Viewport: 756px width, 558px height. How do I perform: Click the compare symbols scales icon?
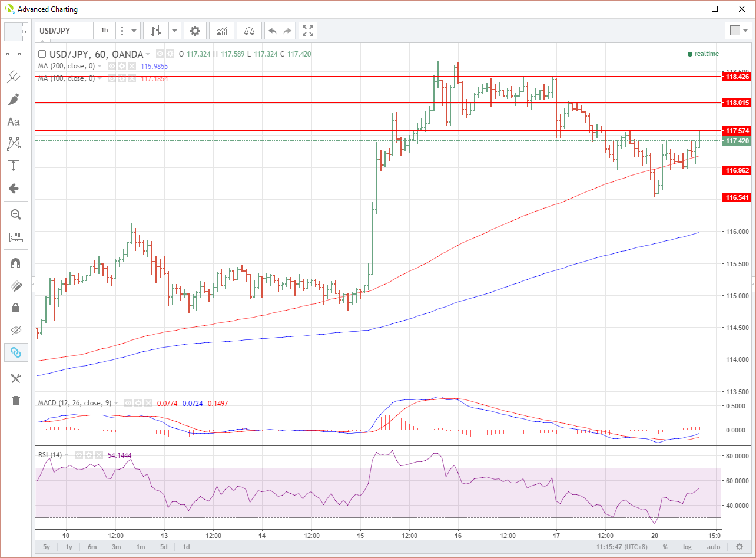pos(250,31)
